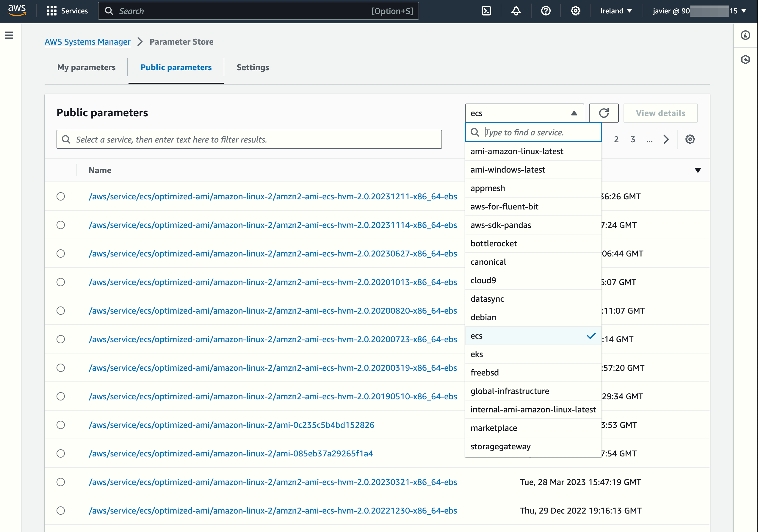Choose bottlerocket from the service list
The width and height of the screenshot is (758, 532).
click(x=494, y=243)
